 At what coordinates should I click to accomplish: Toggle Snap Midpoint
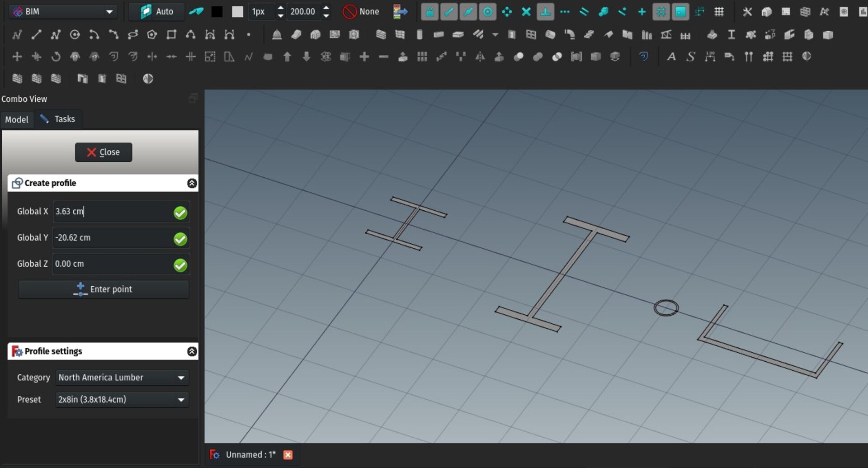click(468, 12)
